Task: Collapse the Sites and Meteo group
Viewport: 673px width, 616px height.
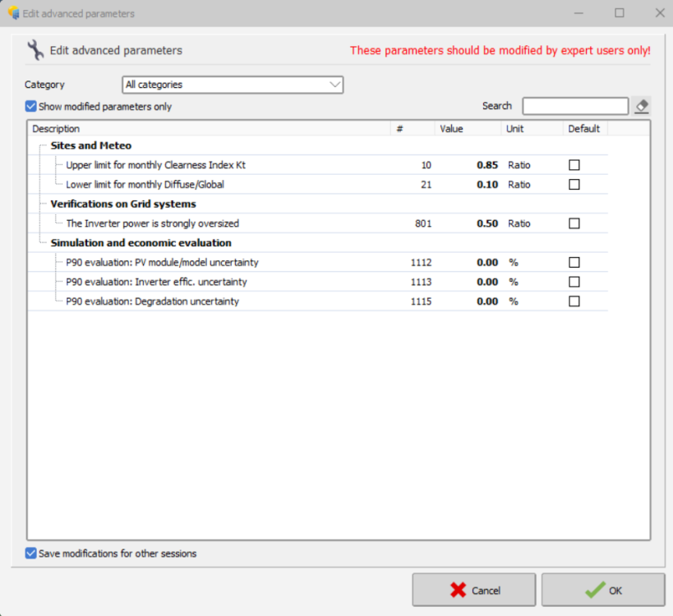Action: 39,146
